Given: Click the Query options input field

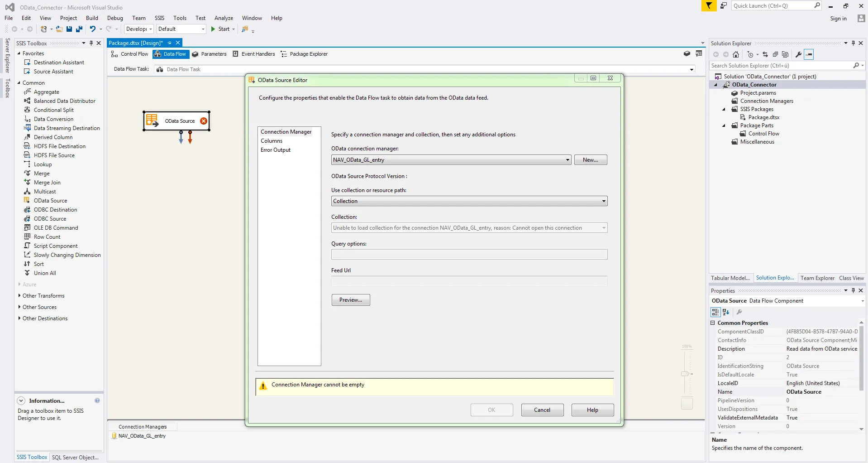Looking at the screenshot, I should pyautogui.click(x=469, y=255).
